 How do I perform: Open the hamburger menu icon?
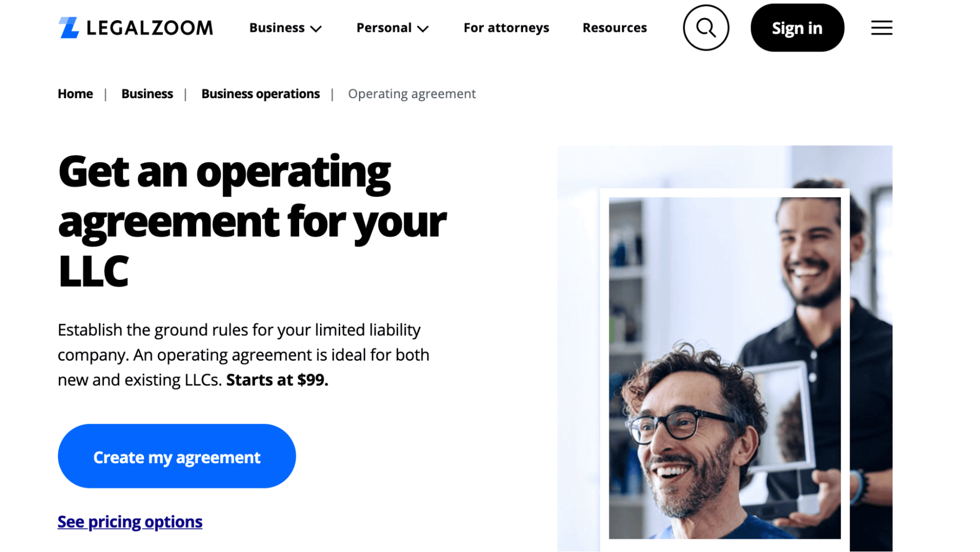point(881,28)
